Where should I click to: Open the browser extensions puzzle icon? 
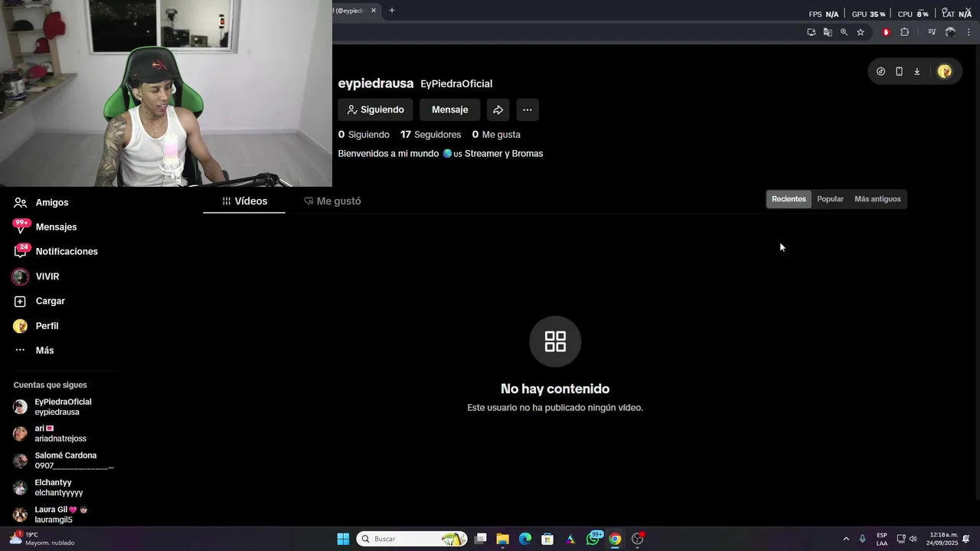[x=904, y=32]
